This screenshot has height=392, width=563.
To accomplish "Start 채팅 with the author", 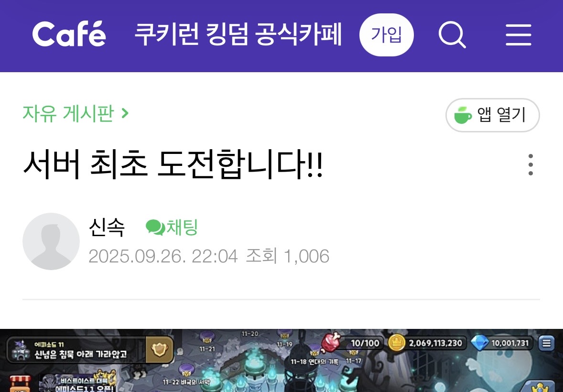I will [x=172, y=227].
